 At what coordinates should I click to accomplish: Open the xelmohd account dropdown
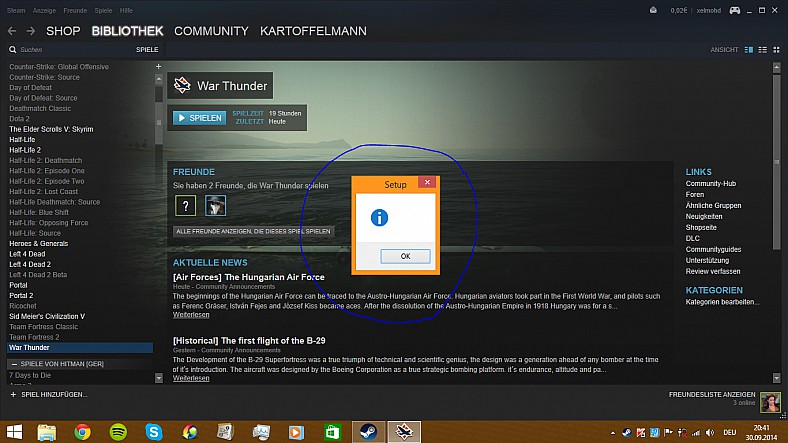[x=709, y=11]
